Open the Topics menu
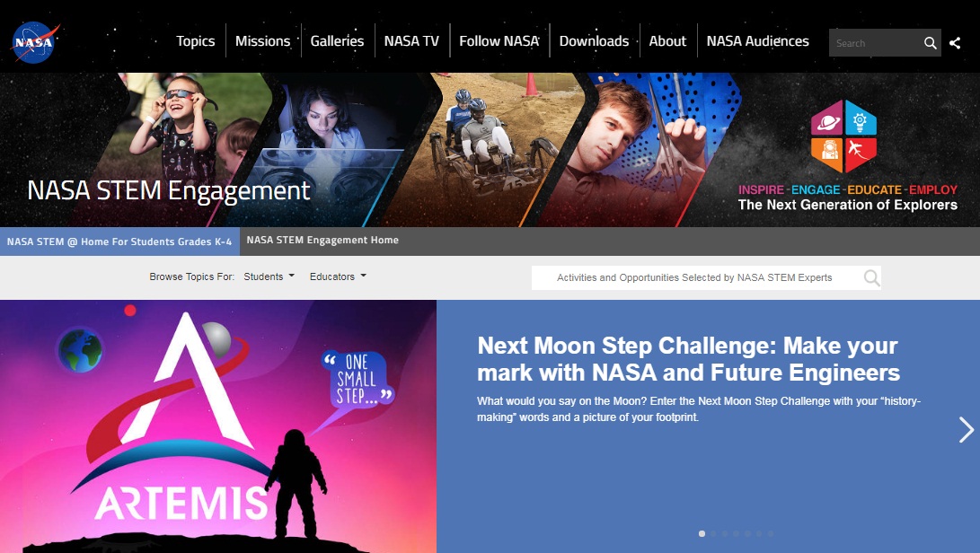 196,41
